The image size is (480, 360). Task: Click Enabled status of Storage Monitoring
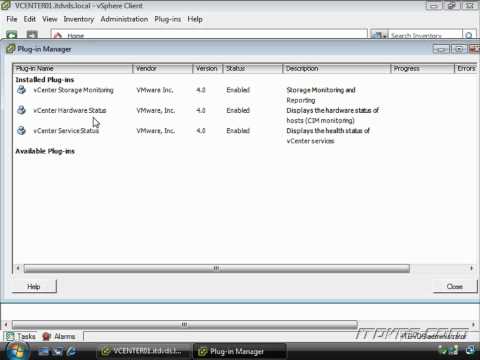(238, 90)
